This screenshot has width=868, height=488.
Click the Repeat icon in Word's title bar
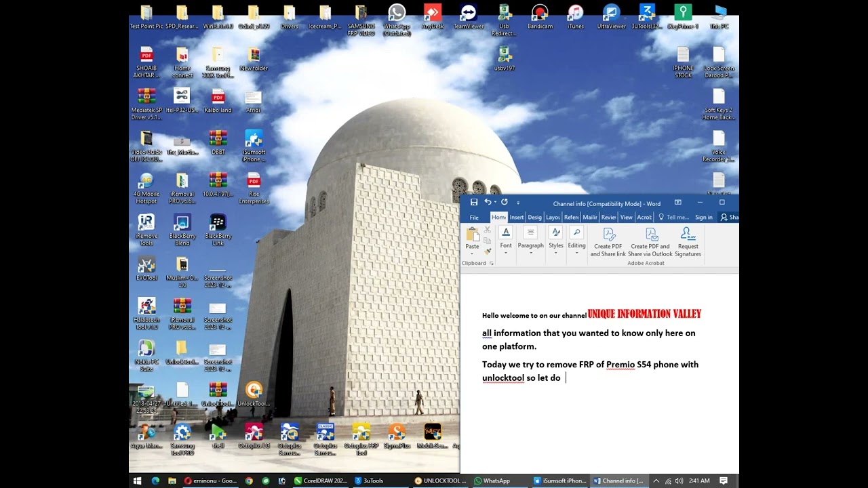(504, 203)
